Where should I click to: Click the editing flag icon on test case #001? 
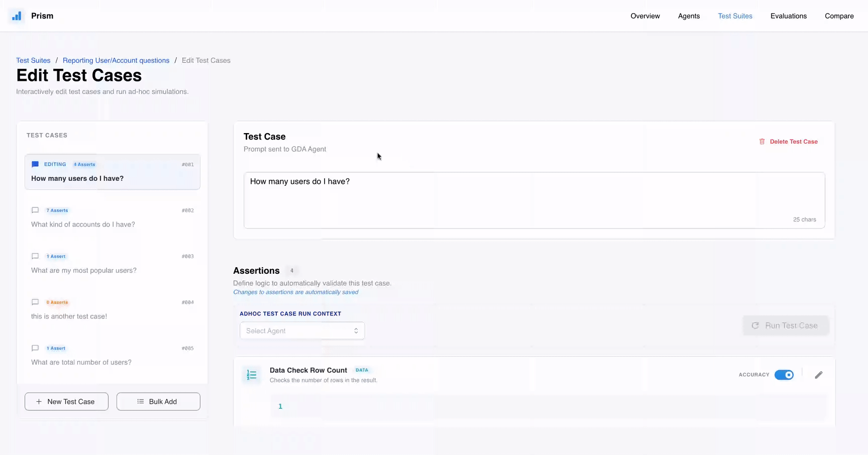[35, 164]
